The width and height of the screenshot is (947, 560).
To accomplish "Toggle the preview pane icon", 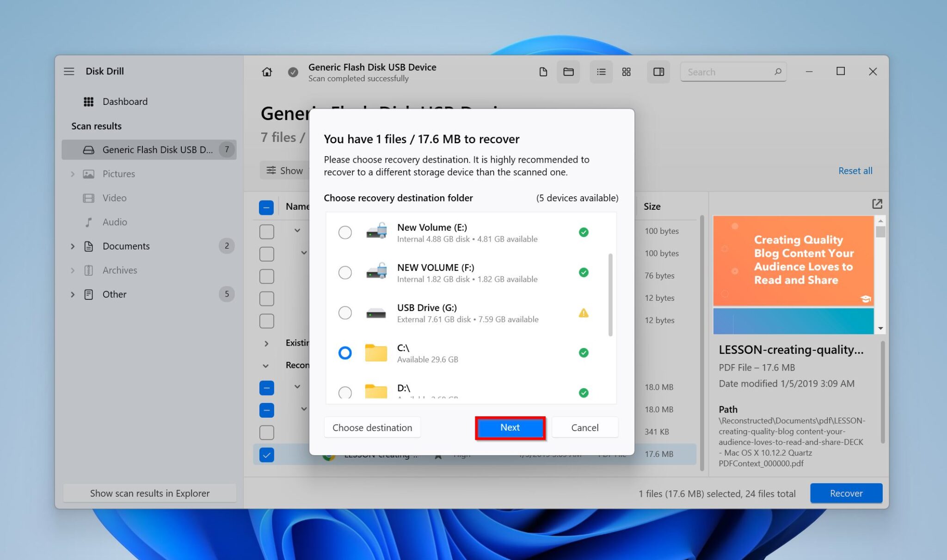I will point(658,72).
